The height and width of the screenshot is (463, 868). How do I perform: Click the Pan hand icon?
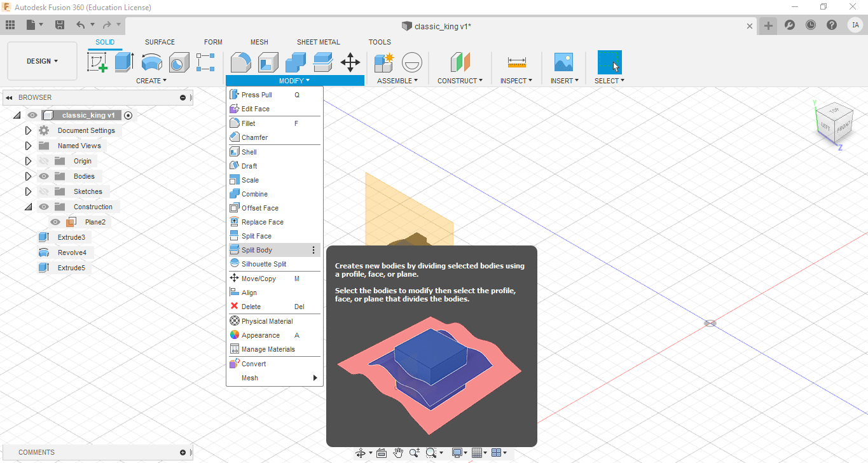[x=398, y=453]
